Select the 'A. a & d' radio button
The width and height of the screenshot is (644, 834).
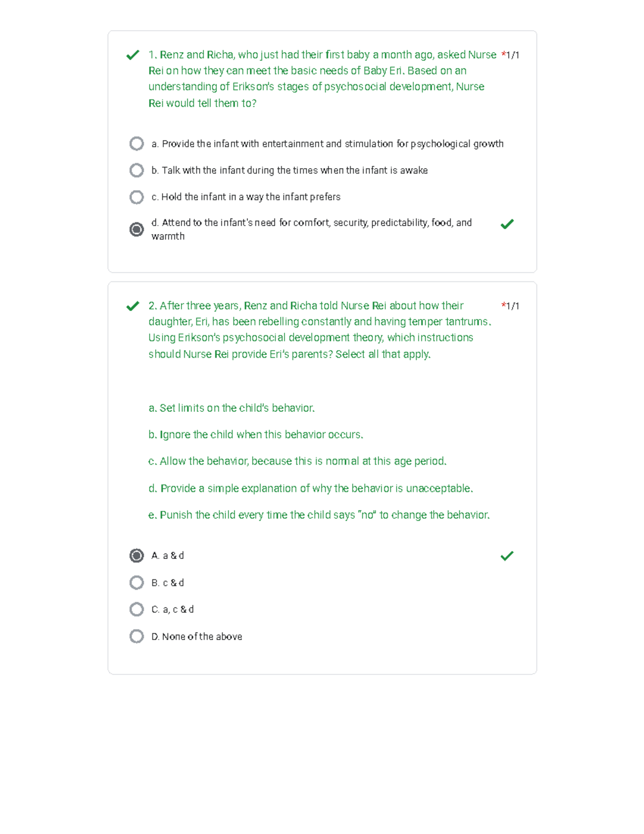pyautogui.click(x=137, y=555)
